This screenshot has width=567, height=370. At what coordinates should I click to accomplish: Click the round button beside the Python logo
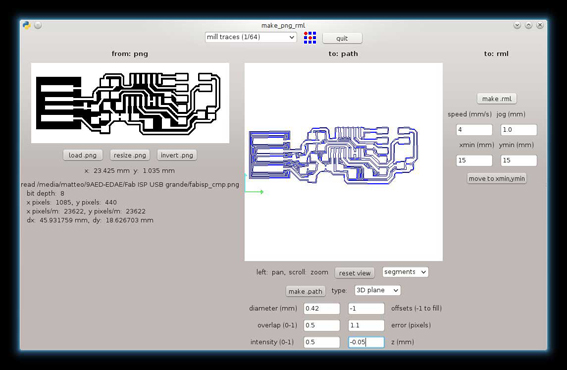coord(38,25)
